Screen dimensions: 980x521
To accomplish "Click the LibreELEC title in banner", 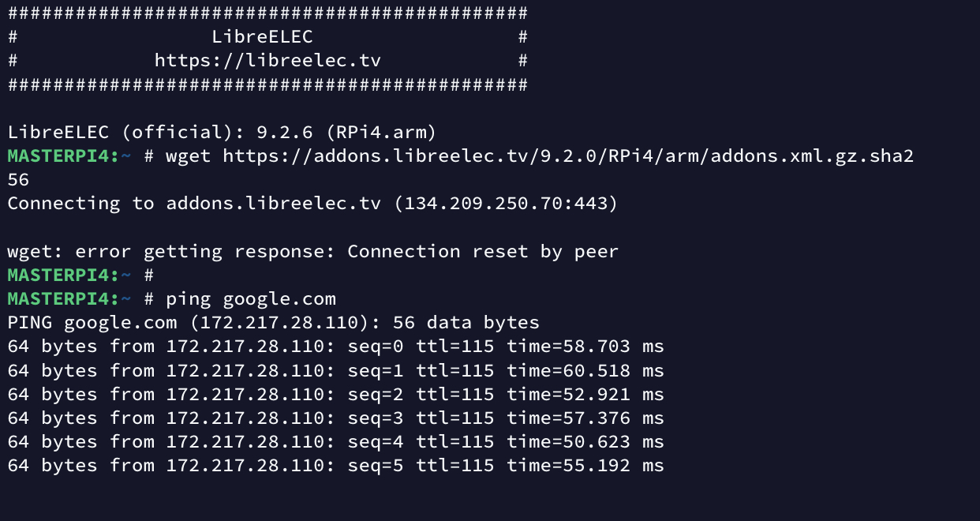I will click(262, 37).
